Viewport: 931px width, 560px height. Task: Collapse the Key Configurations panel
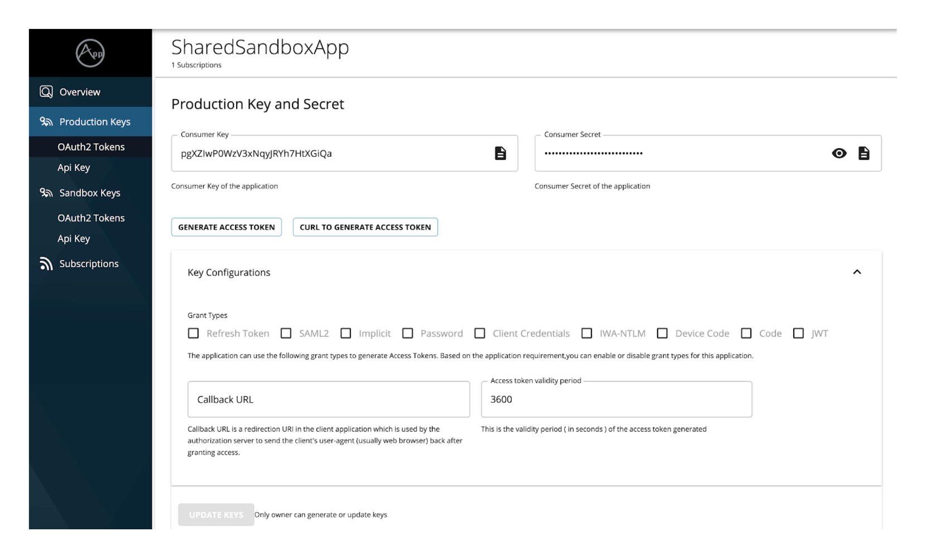pos(857,272)
